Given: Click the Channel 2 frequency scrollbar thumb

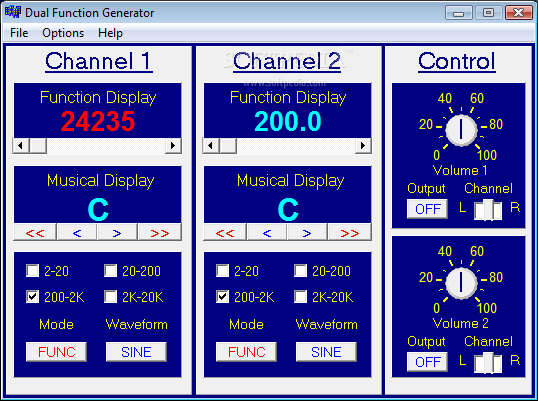Looking at the screenshot, I should click(x=228, y=146).
